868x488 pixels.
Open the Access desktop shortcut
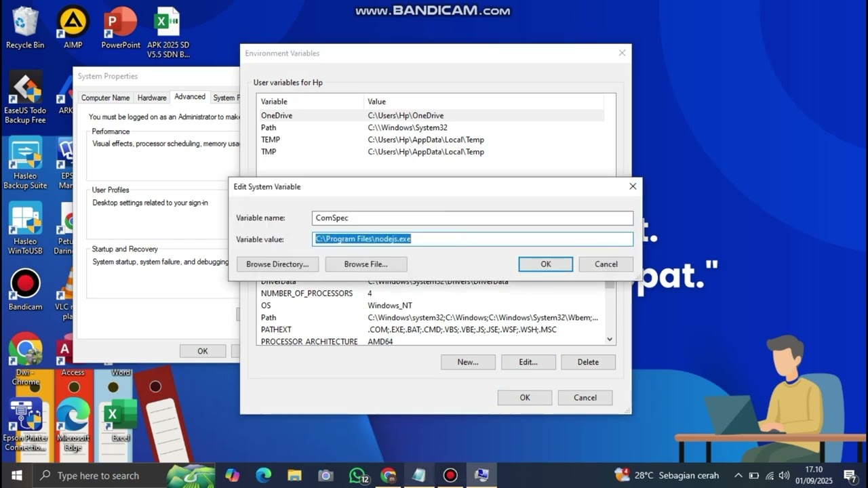pos(73,356)
